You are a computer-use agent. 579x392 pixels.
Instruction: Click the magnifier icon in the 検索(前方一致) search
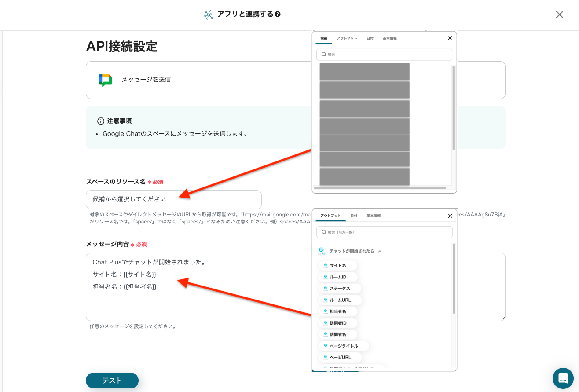tap(324, 232)
